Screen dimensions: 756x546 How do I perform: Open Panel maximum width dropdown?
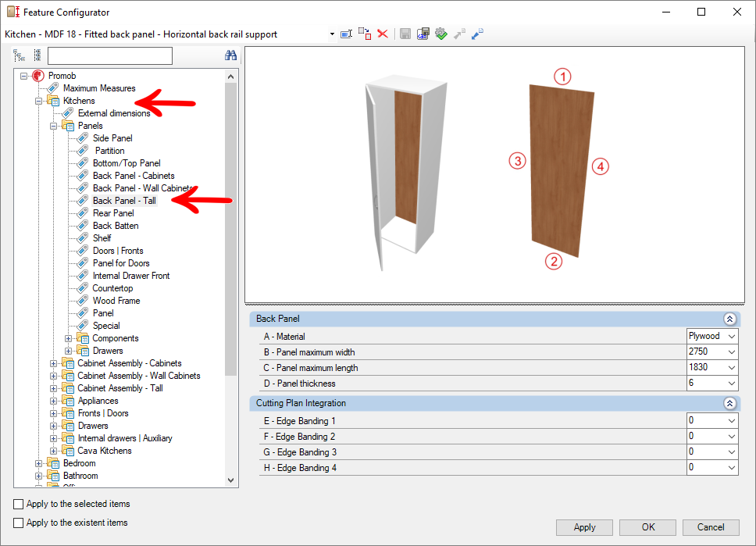click(732, 352)
